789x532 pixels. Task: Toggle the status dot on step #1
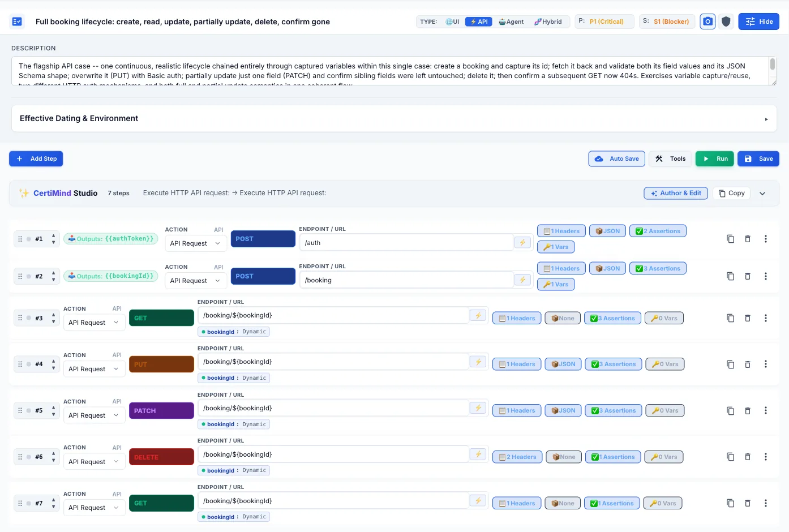click(29, 239)
